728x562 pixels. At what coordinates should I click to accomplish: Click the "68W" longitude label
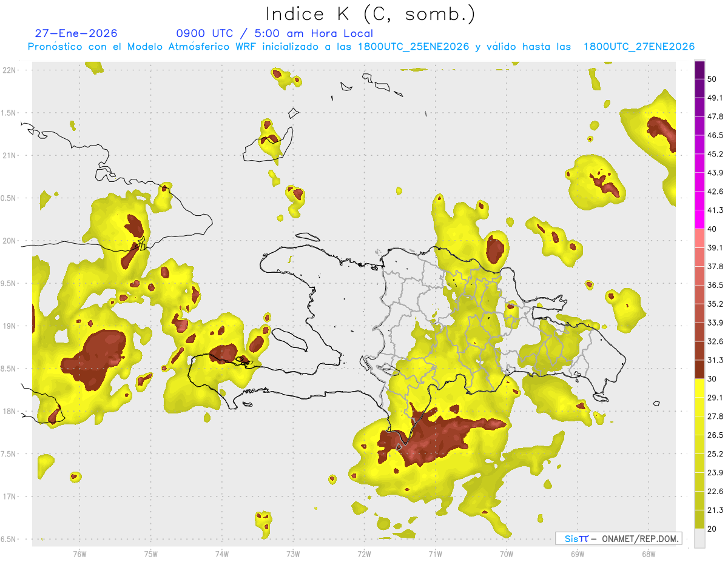649,554
